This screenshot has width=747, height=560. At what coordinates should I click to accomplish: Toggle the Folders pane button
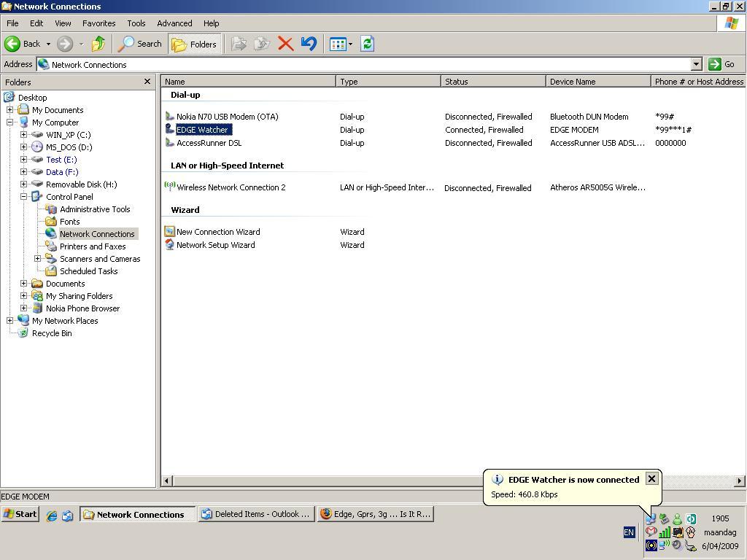click(x=194, y=44)
